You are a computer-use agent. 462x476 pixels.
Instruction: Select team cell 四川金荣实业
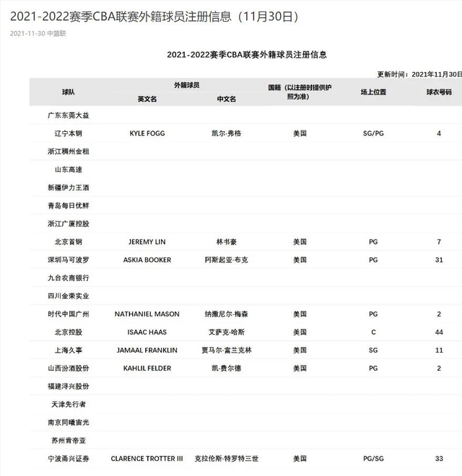point(69,296)
